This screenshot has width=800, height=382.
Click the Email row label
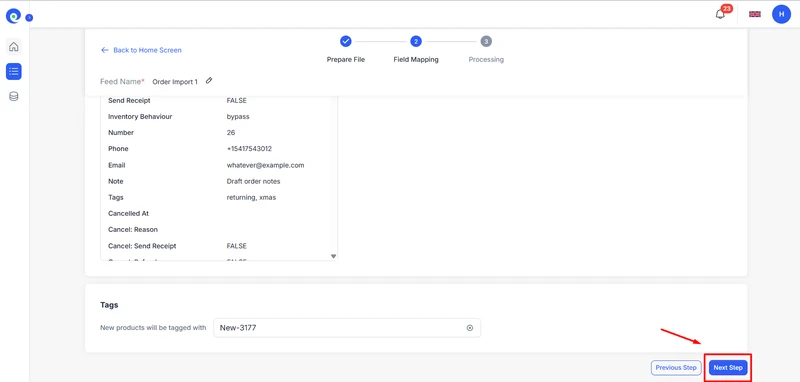click(x=116, y=165)
